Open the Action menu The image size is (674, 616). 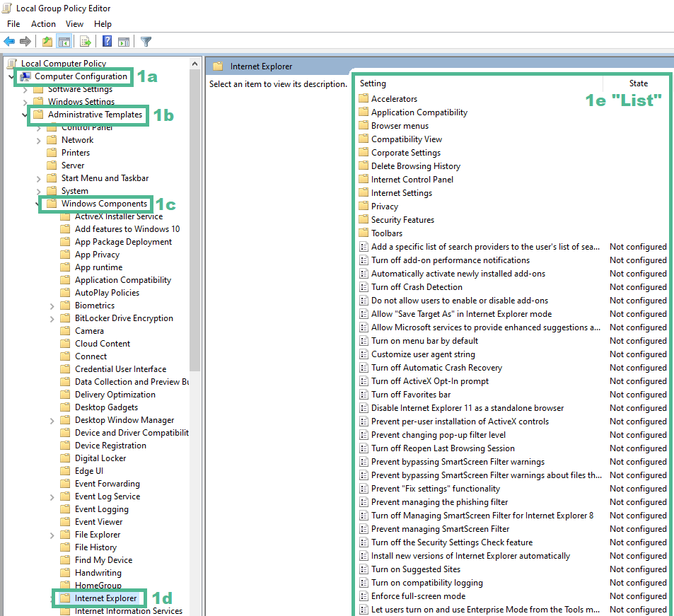(x=43, y=24)
